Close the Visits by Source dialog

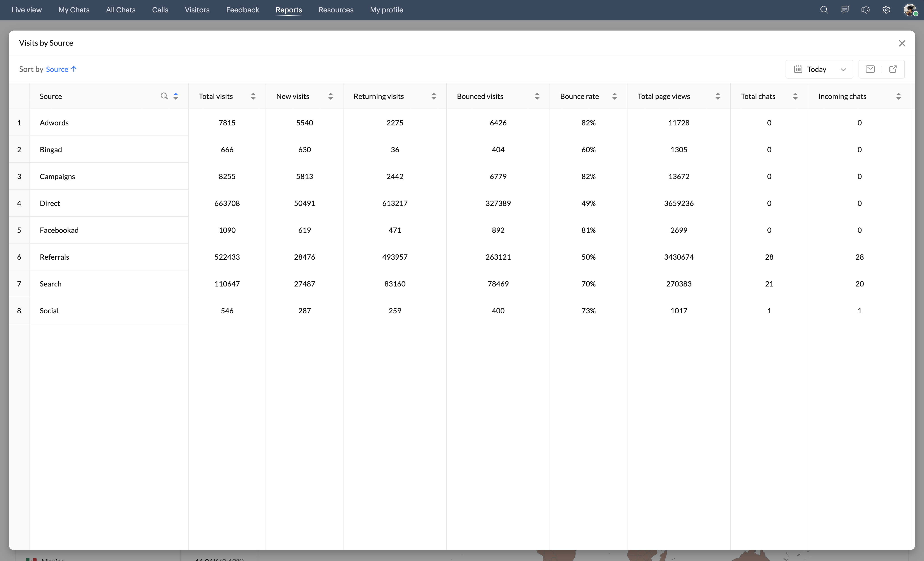click(902, 43)
